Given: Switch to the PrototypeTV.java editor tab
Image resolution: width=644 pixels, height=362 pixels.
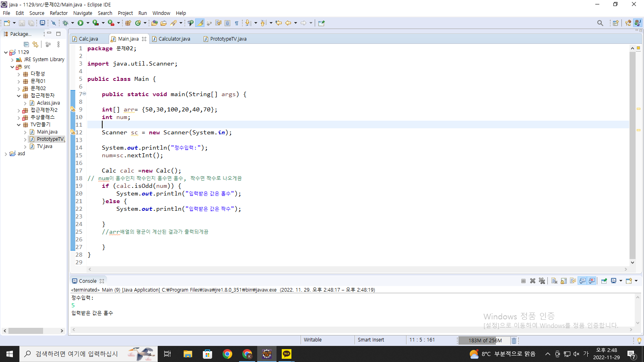Looking at the screenshot, I should coord(228,39).
